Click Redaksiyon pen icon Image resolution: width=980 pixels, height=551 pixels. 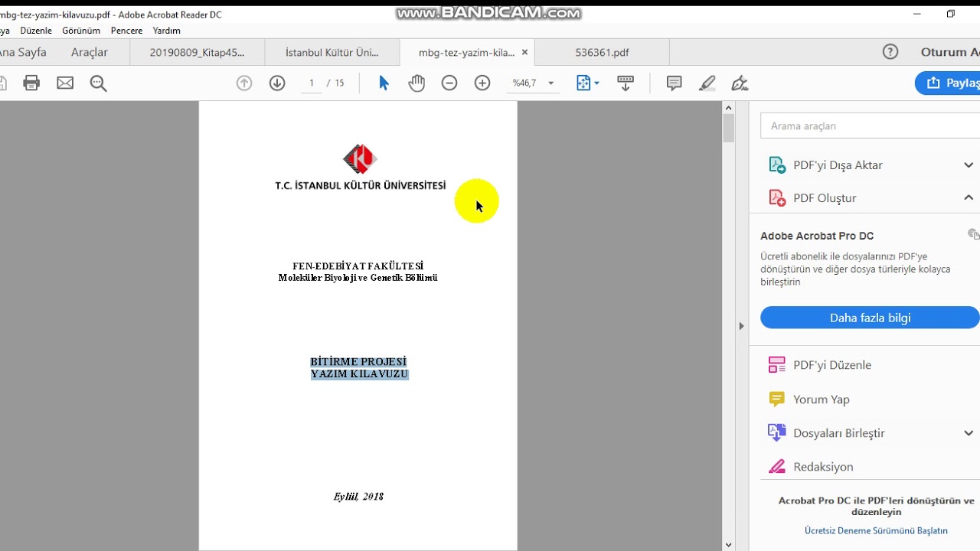777,467
